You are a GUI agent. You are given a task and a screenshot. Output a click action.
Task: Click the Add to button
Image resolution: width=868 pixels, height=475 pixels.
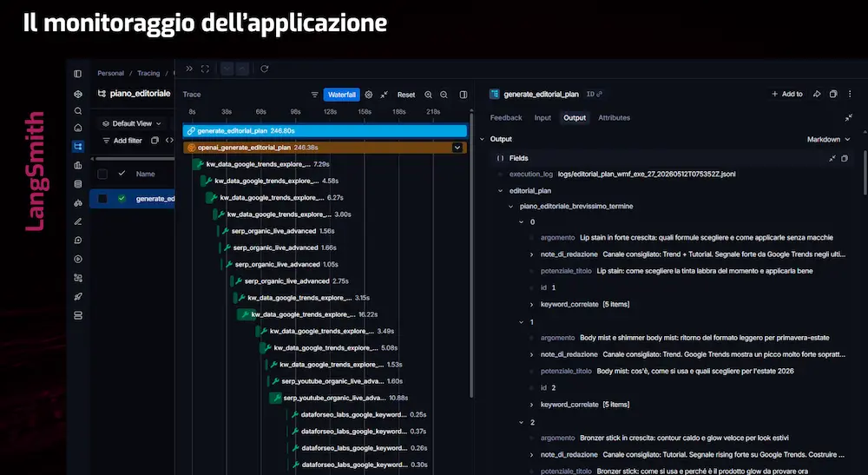786,94
